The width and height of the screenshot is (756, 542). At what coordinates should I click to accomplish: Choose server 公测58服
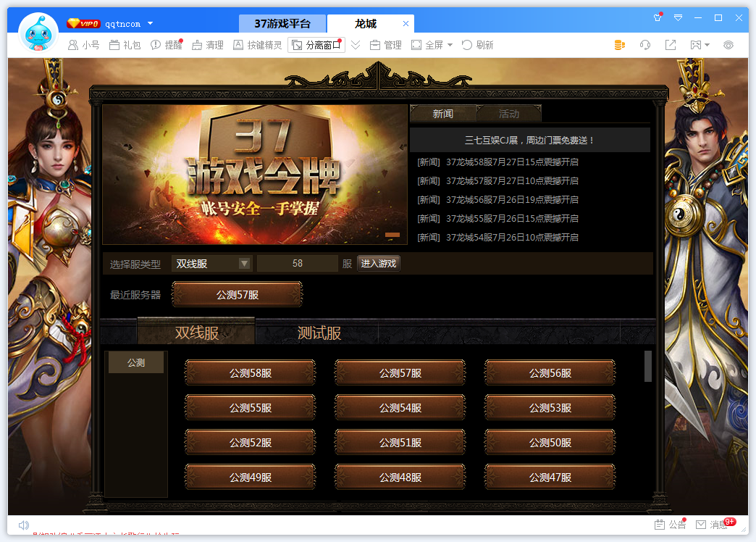tap(251, 372)
